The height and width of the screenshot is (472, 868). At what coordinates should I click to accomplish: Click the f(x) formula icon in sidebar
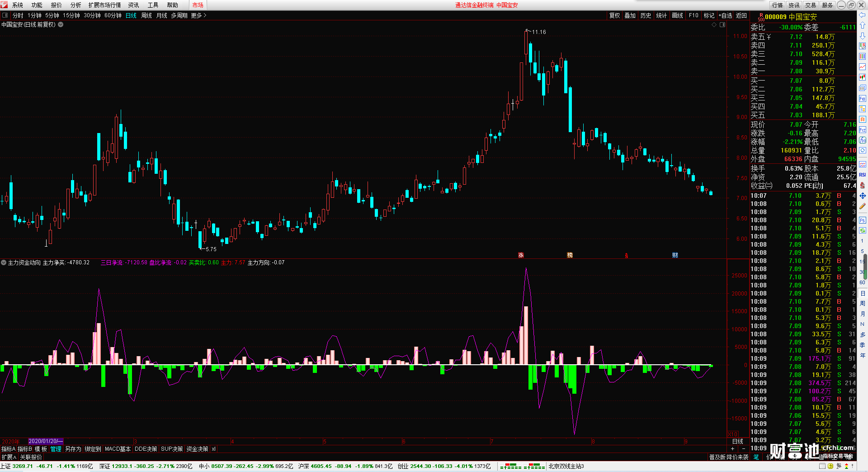(x=862, y=140)
